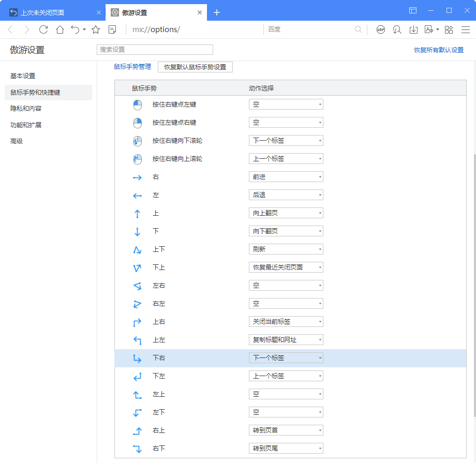
Task: Open the downloads icon in toolbar
Action: point(413,29)
